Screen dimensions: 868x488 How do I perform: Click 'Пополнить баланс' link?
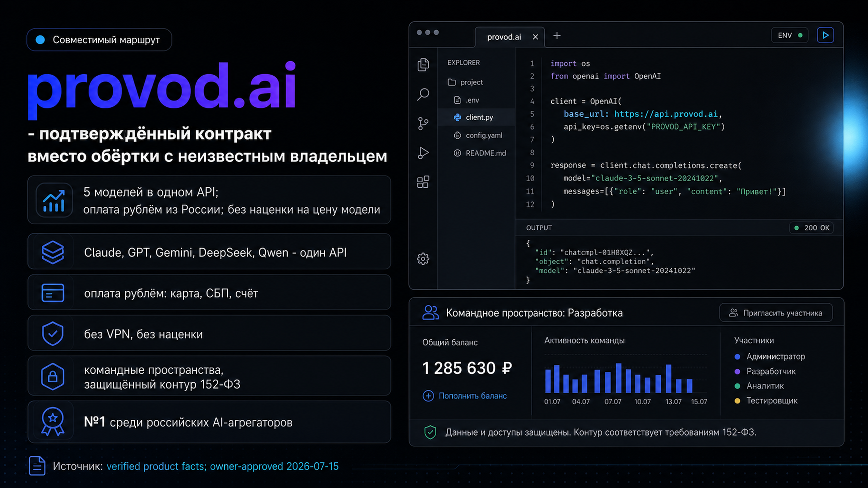point(473,396)
